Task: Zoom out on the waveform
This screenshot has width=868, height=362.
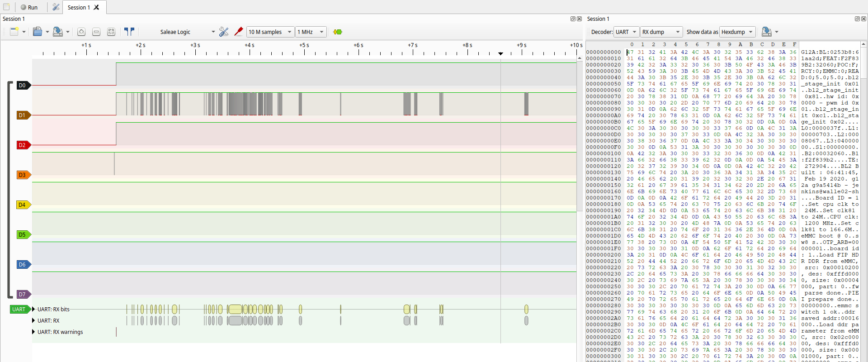Action: click(96, 32)
